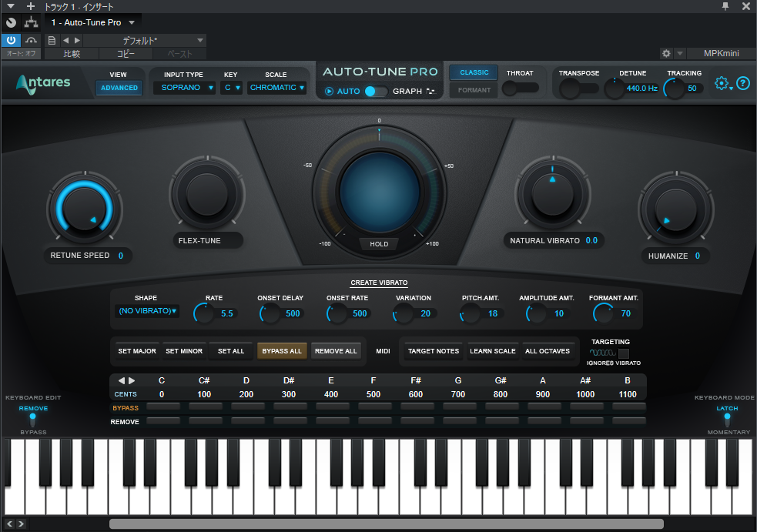This screenshot has width=757, height=532.
Task: Open the Key C dropdown
Action: (x=231, y=87)
